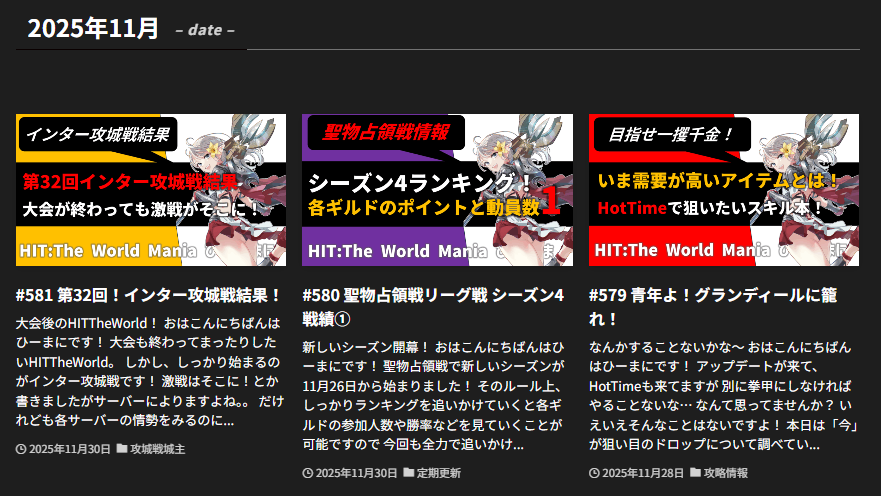Click the excerpt text starting 大会後のHITTheWorld
881x496 pixels.
point(150,372)
